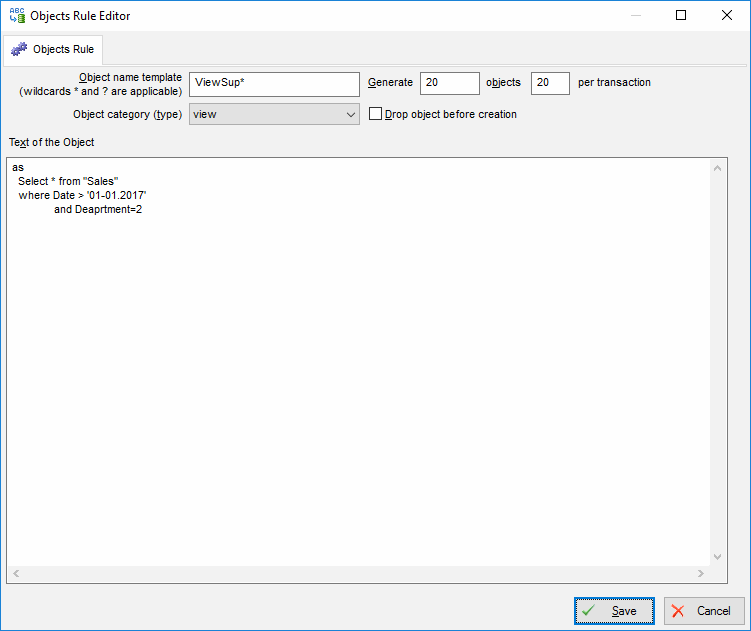Click the Generate label
Screen dimensions: 751x631
click(x=390, y=82)
